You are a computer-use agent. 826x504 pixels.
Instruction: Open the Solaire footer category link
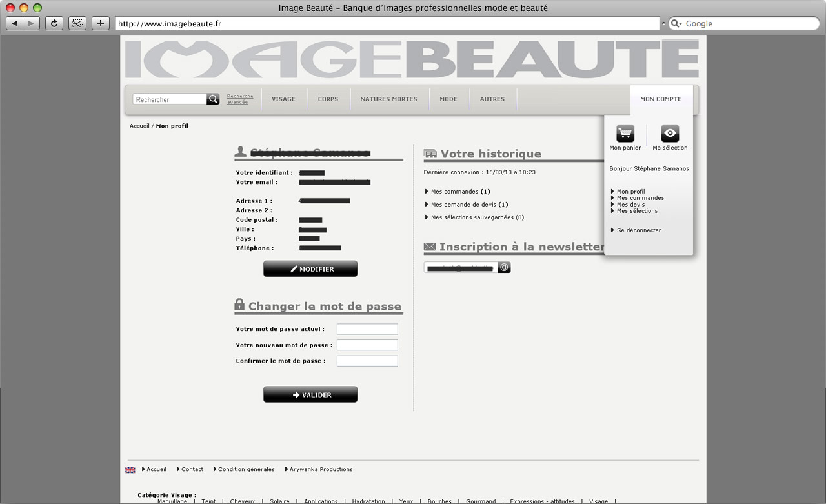(279, 501)
